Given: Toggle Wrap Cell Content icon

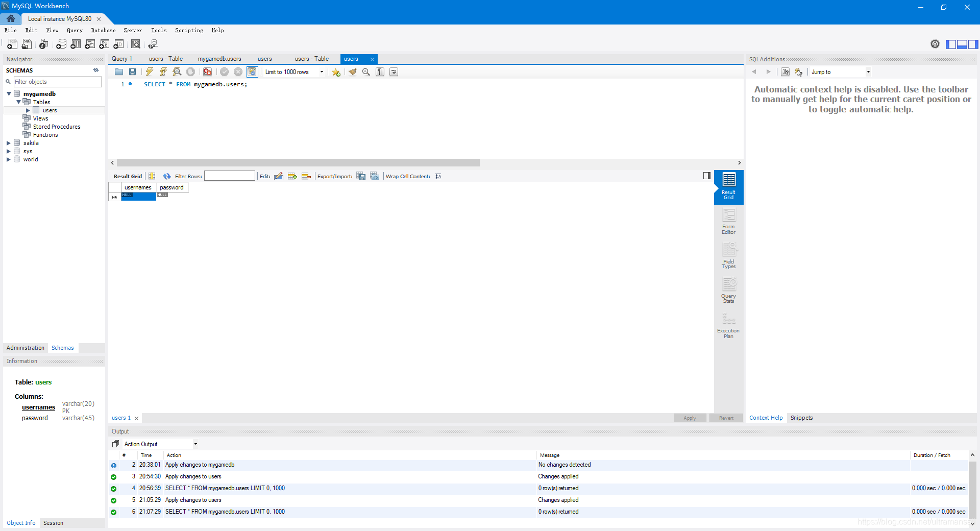Looking at the screenshot, I should coord(438,176).
